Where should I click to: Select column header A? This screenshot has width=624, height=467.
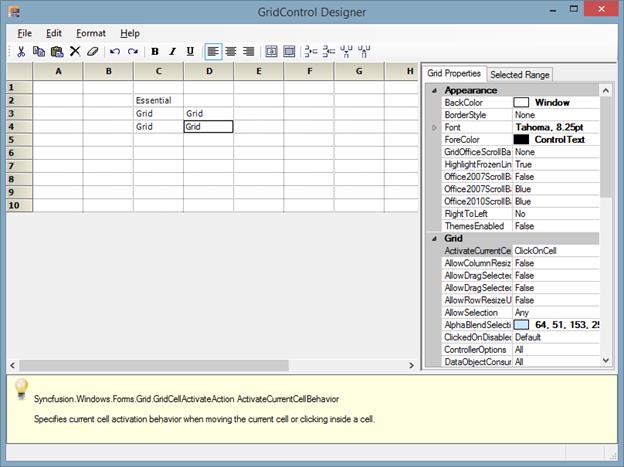[58, 71]
